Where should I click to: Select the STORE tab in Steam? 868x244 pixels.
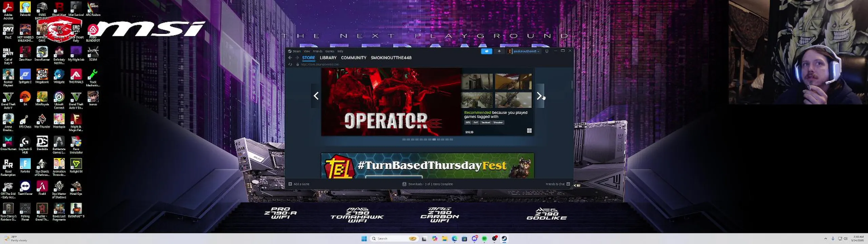pyautogui.click(x=309, y=58)
